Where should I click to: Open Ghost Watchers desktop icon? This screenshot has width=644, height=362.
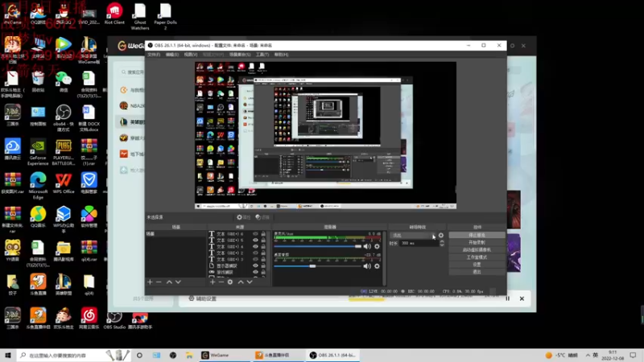coord(139,17)
